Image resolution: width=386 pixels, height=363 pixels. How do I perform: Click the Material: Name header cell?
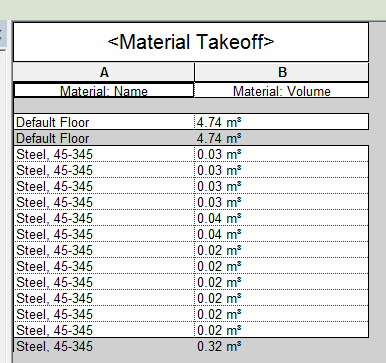(x=104, y=90)
